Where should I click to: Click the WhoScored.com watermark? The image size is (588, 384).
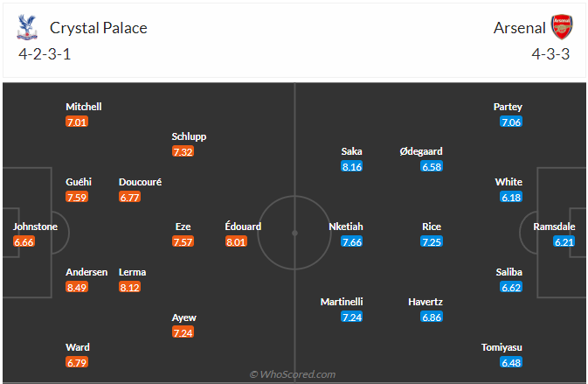[294, 374]
